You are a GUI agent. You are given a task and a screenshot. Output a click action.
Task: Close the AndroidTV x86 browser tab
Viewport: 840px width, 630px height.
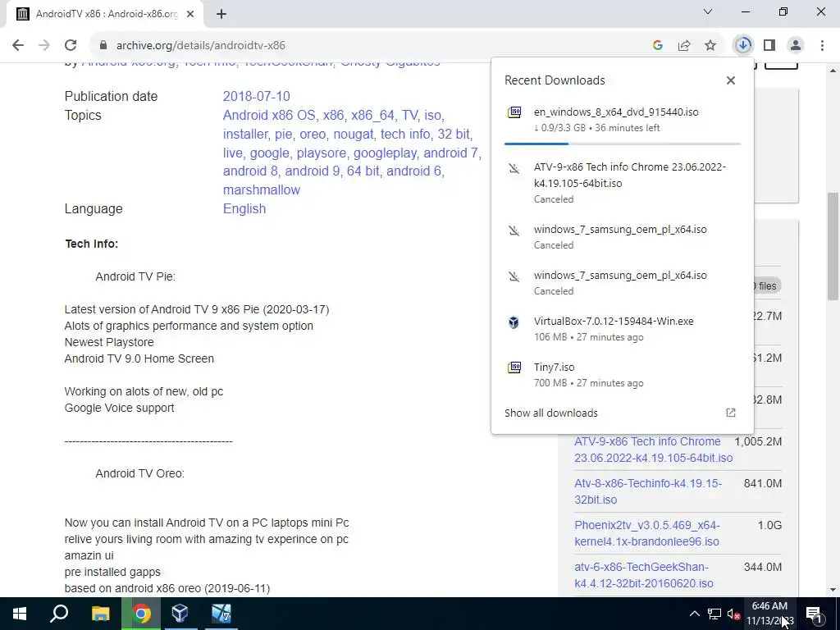190,14
